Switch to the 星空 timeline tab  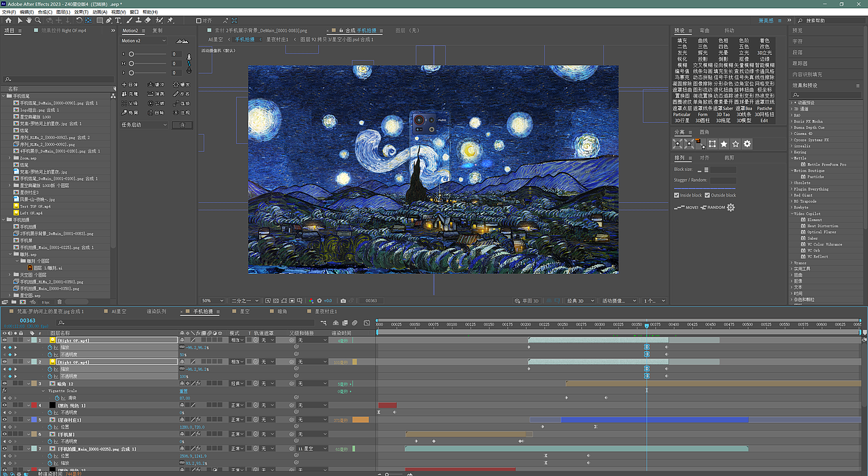tap(244, 311)
